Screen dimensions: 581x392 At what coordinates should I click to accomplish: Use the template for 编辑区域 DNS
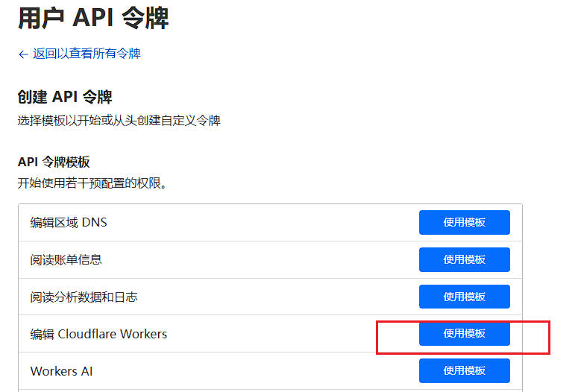click(x=464, y=222)
